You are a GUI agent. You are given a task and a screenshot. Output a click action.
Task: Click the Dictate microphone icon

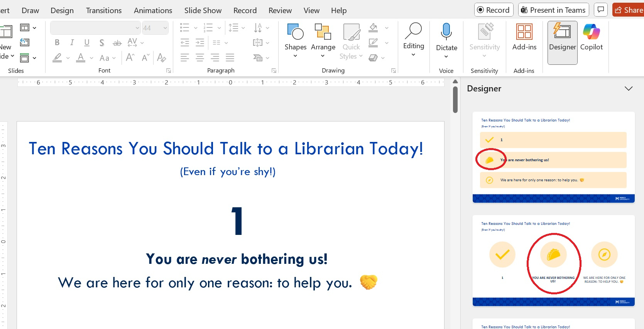click(x=446, y=32)
